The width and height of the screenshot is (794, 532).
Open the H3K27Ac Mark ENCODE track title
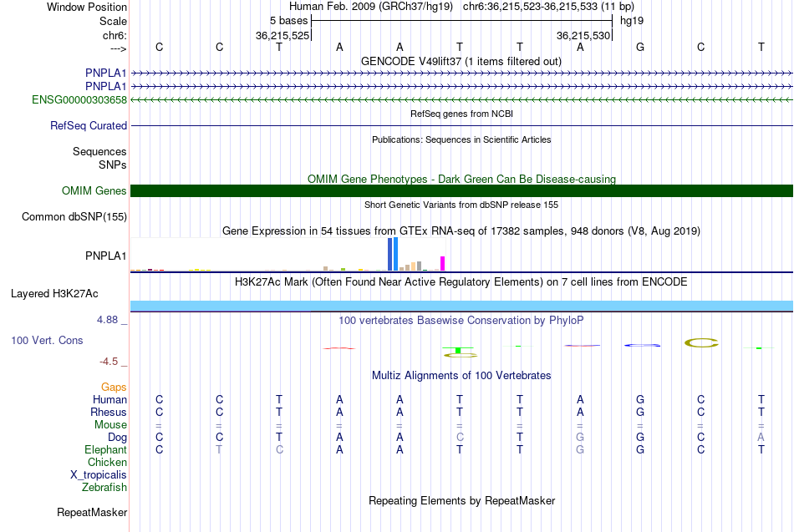(461, 282)
